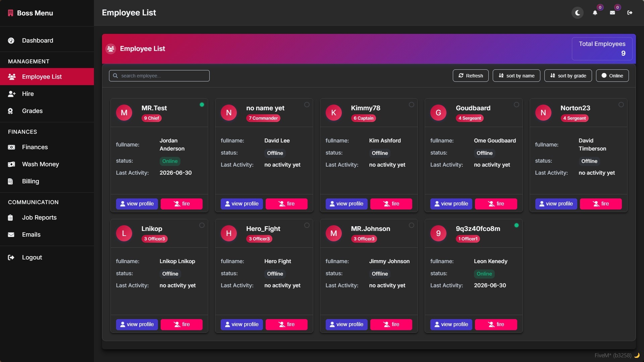Click the Employee List header people icon
The image size is (644, 362).
[111, 49]
